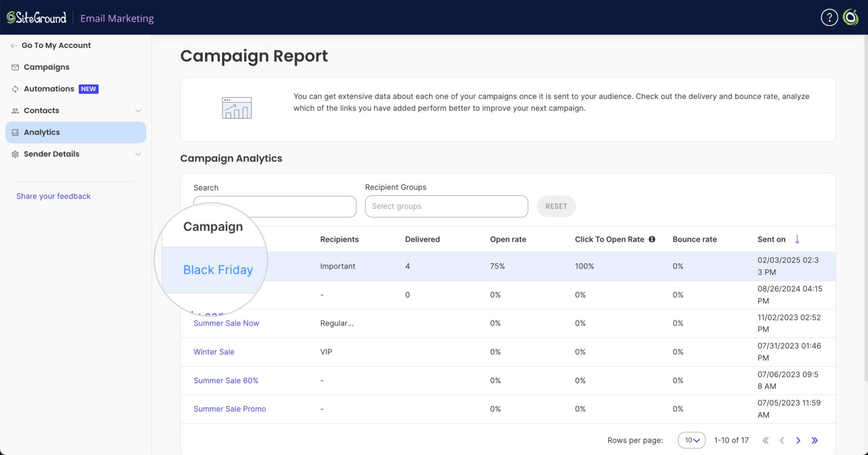Viewport: 868px width, 455px height.
Task: Click the Campaigns envelope icon
Action: pos(15,67)
